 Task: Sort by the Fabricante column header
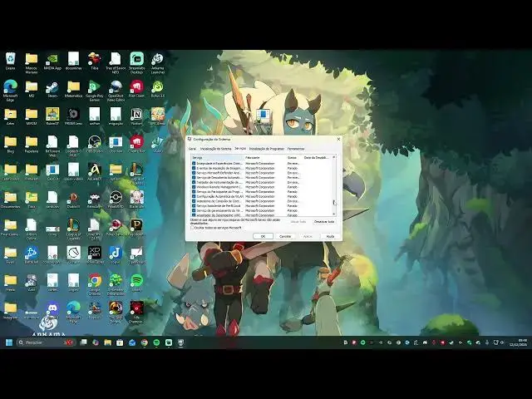[x=265, y=158]
